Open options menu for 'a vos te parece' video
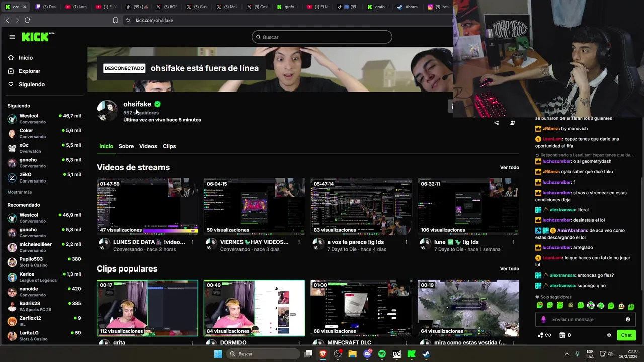 406,242
